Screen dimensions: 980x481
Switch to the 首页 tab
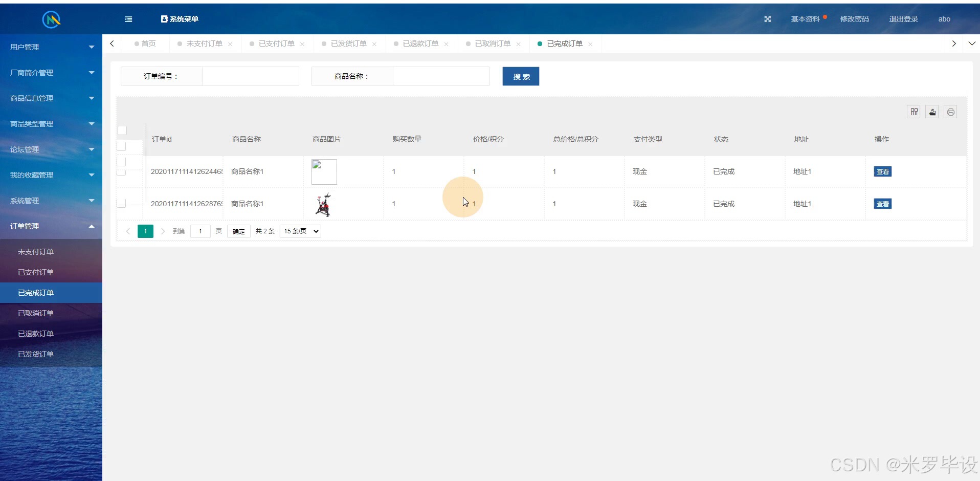tap(145, 43)
